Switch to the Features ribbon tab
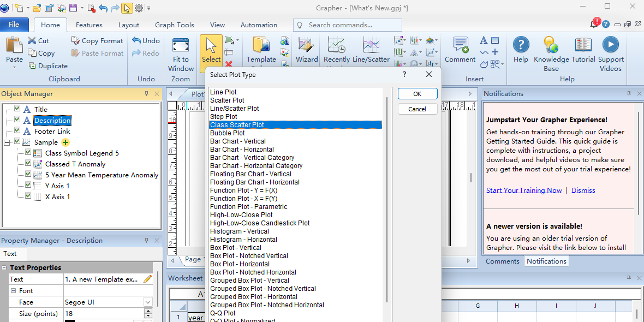This screenshot has width=644, height=322. [89, 25]
